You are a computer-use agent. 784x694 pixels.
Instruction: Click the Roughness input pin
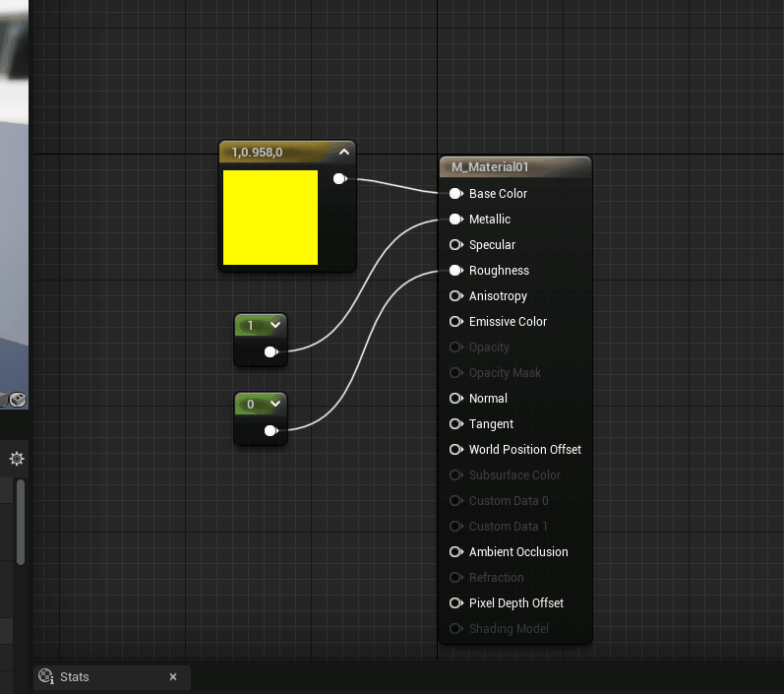pos(456,270)
